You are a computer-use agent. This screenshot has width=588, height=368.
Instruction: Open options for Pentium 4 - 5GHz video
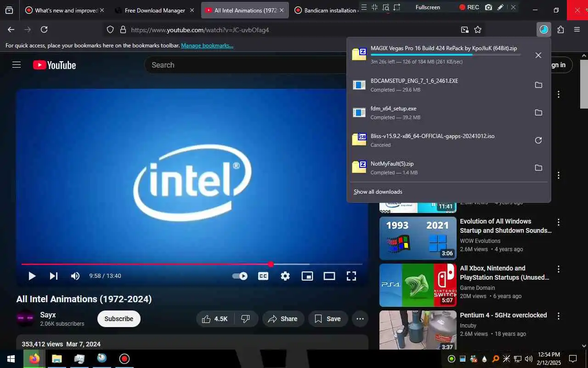coord(559,316)
